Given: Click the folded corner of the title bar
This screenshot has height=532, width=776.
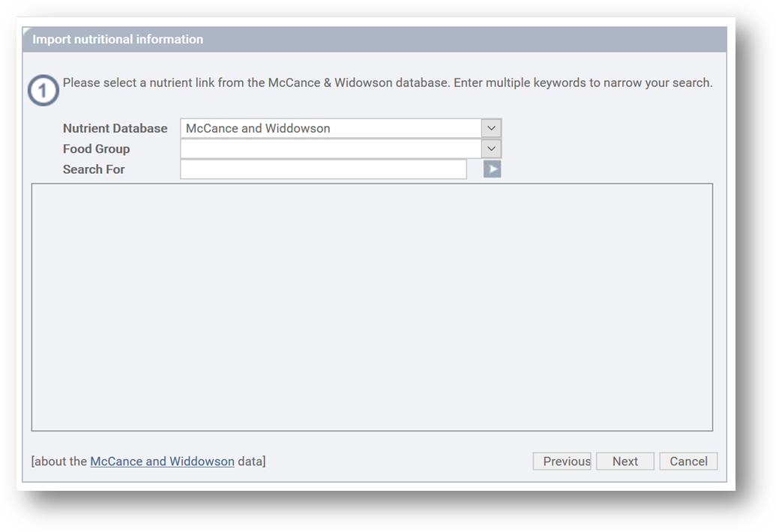Looking at the screenshot, I should (26, 31).
